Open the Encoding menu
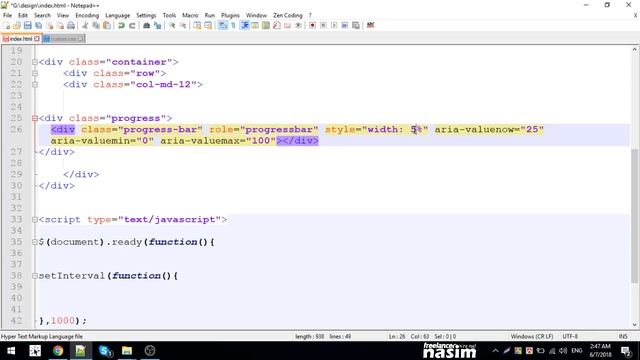The width and height of the screenshot is (640, 360). (87, 15)
